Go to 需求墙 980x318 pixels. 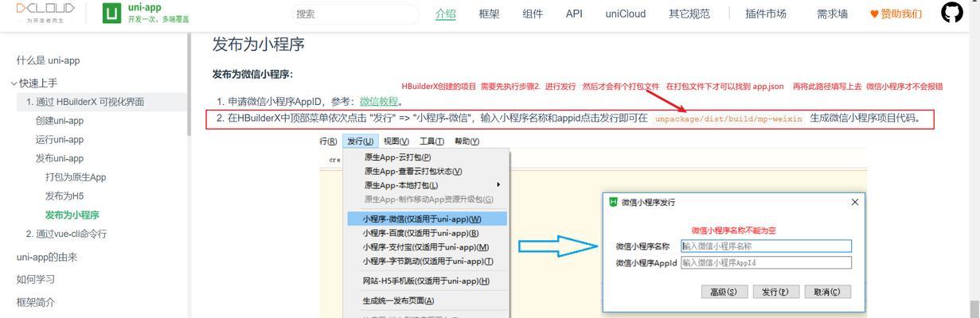pos(832,14)
